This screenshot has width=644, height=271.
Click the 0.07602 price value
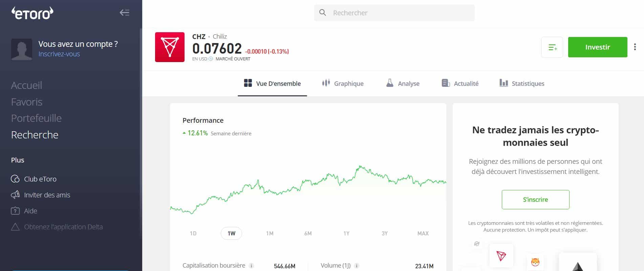point(217,49)
